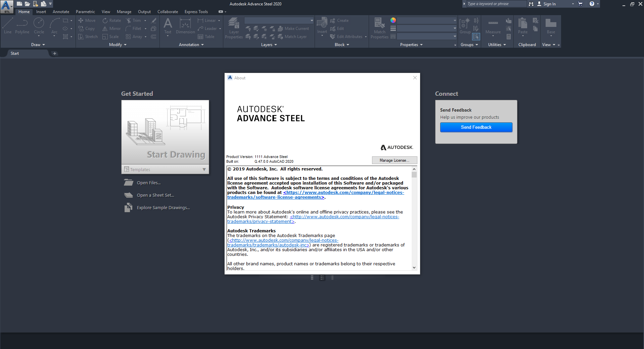
Task: Open the Quick Calculator icon
Action: (x=509, y=37)
